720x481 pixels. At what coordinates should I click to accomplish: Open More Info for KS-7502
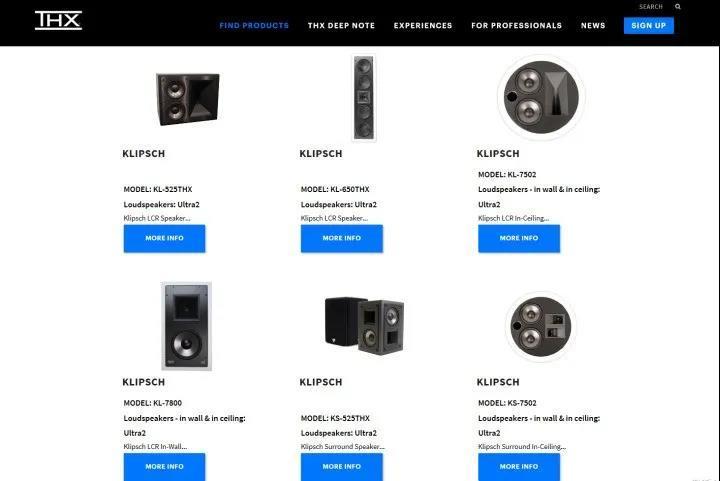[519, 467]
